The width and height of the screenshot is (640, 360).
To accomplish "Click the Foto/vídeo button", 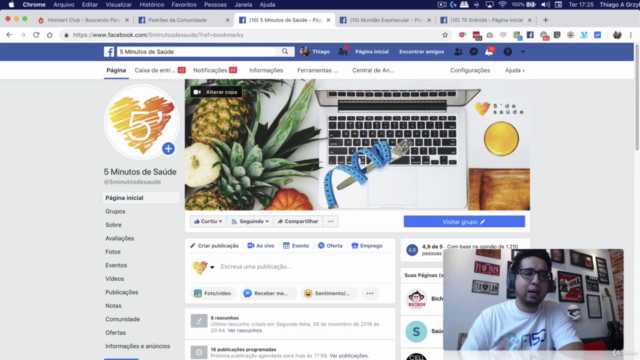I will 213,293.
